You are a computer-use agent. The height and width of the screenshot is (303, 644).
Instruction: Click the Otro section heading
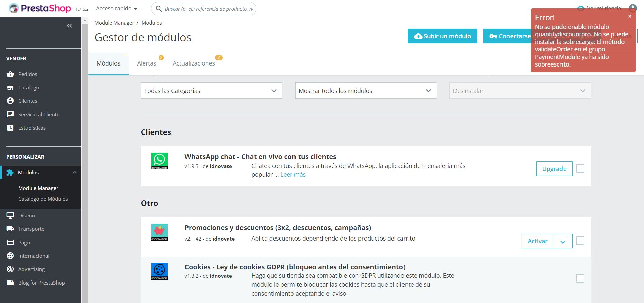click(149, 203)
